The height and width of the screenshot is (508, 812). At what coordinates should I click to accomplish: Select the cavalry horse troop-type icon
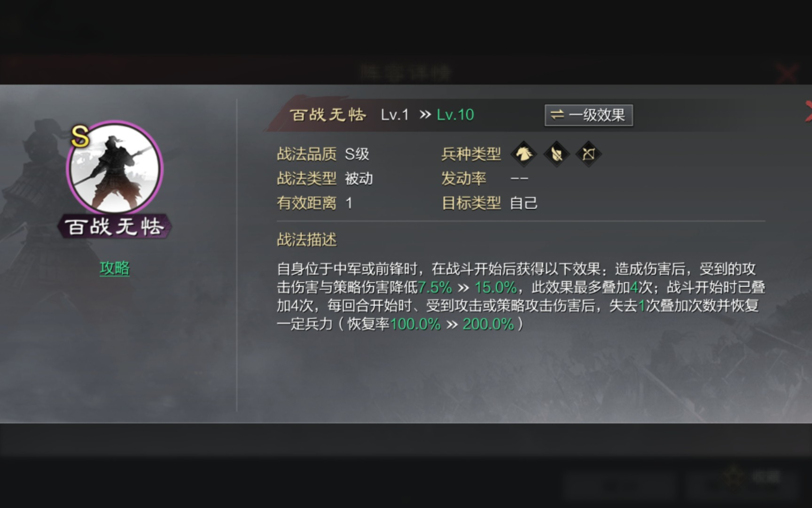523,154
